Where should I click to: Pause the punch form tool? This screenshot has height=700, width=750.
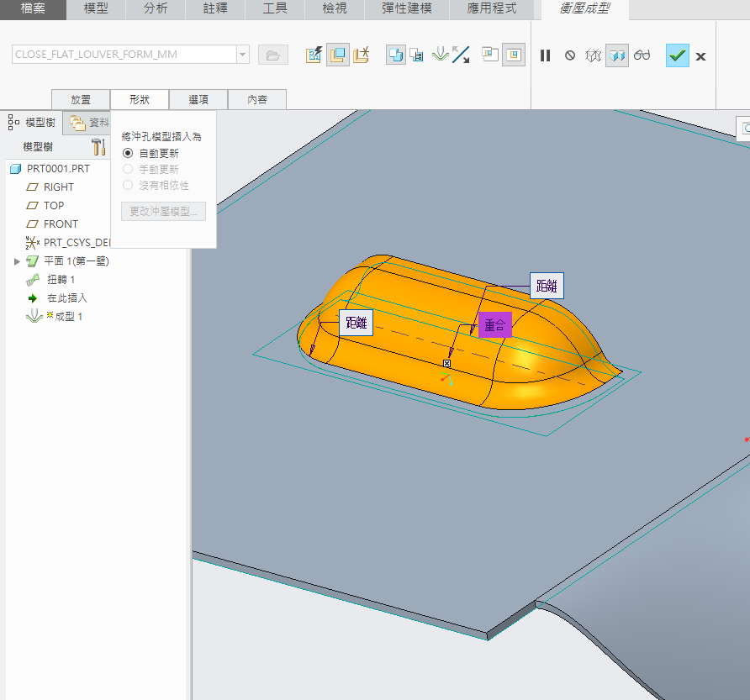click(545, 55)
